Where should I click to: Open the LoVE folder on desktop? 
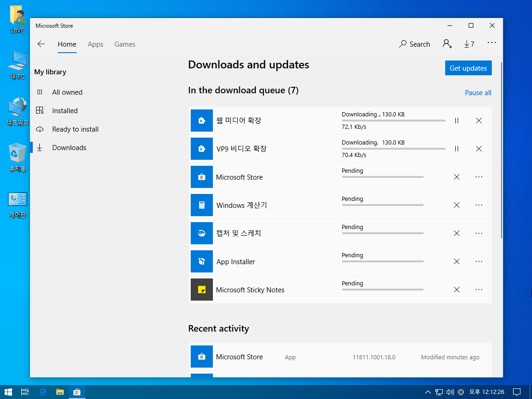click(x=17, y=19)
